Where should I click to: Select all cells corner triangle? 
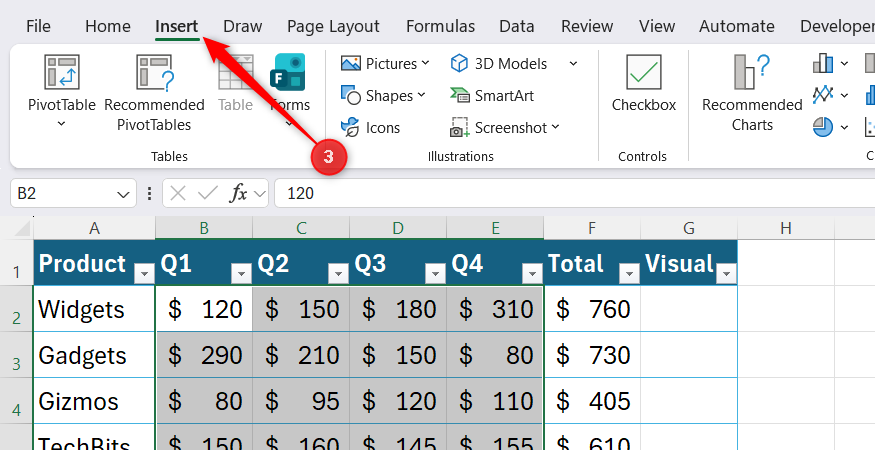(21, 228)
